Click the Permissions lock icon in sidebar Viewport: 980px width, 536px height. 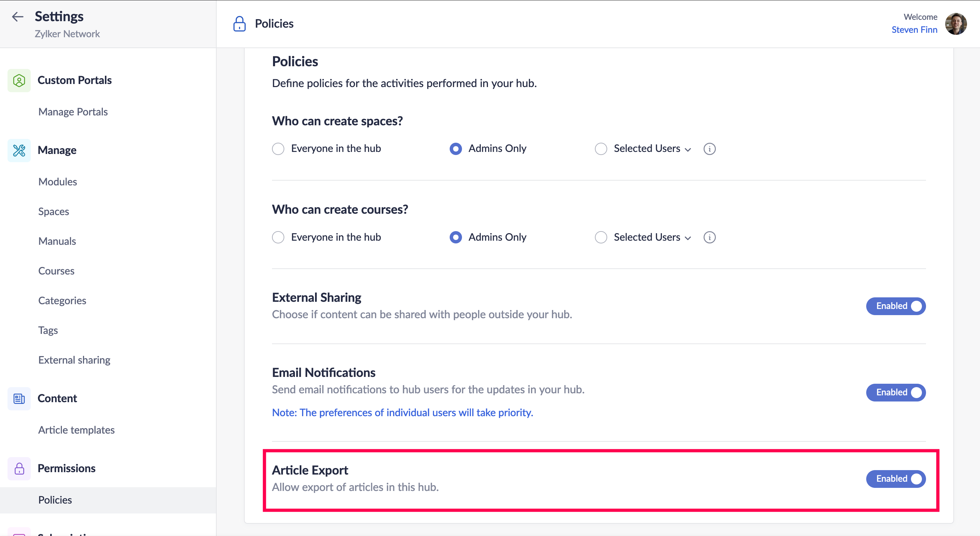point(19,468)
